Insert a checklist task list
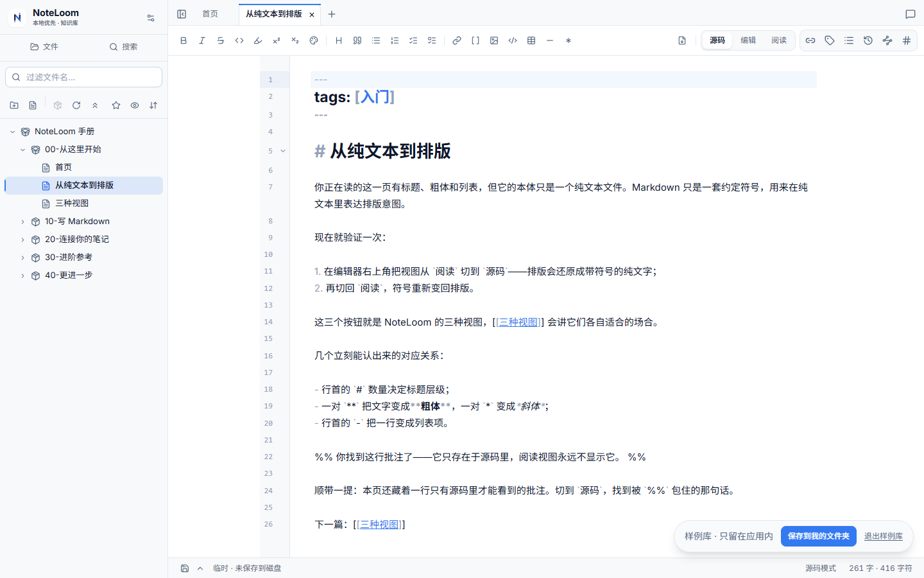924x578 pixels. coord(413,40)
